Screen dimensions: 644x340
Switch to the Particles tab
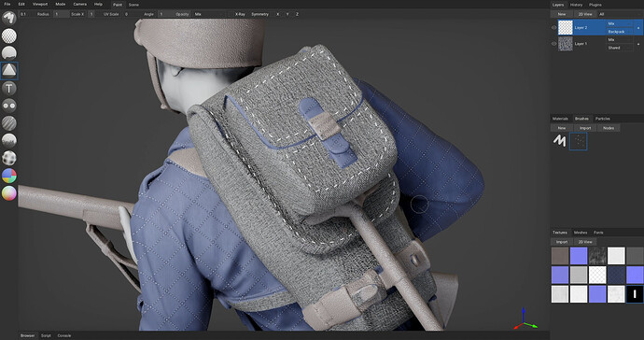pos(603,119)
